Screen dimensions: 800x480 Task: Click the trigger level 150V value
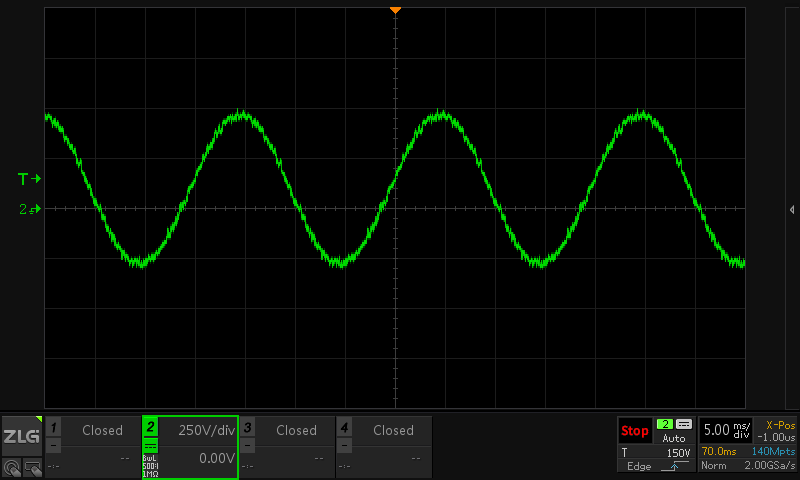[x=677, y=453]
